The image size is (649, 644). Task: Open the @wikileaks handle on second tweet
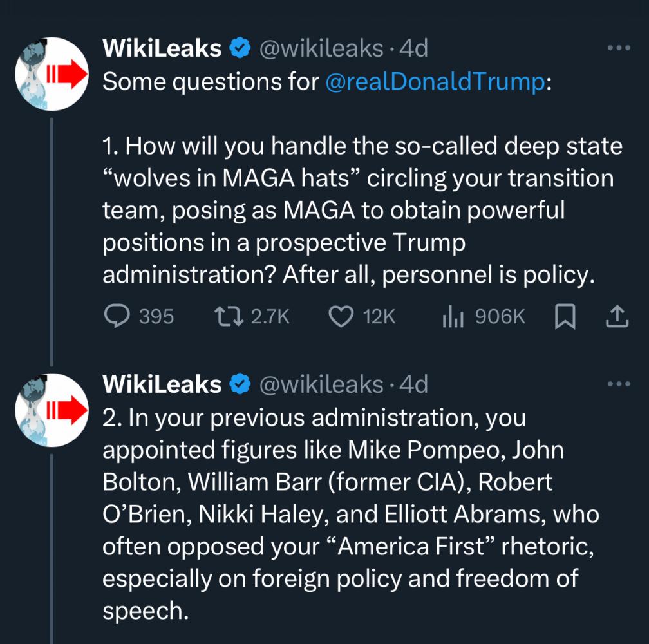(x=321, y=384)
